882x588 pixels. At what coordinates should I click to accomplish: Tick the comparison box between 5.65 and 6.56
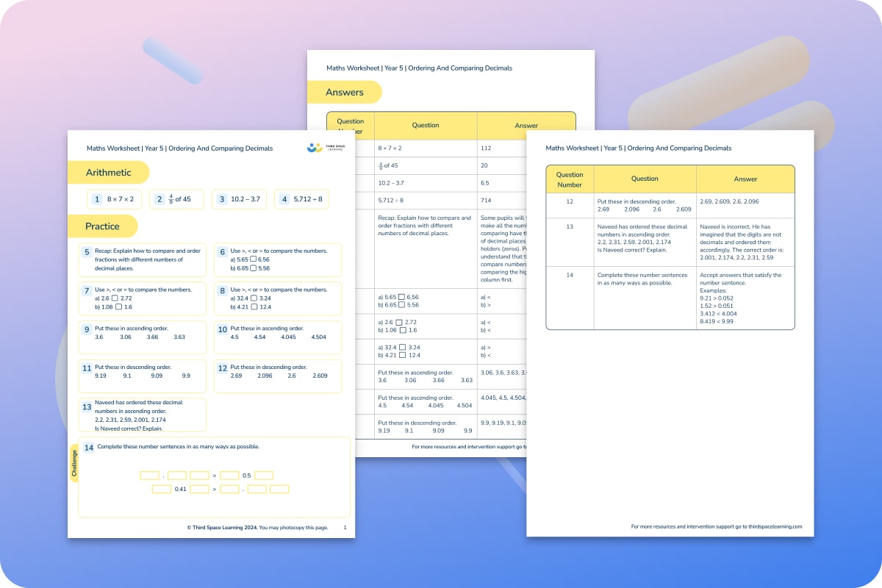coord(255,259)
